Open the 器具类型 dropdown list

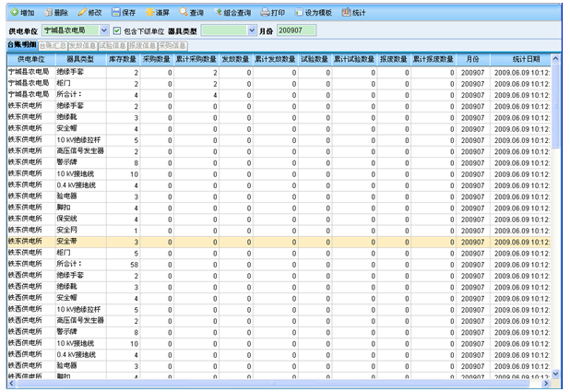pos(253,30)
